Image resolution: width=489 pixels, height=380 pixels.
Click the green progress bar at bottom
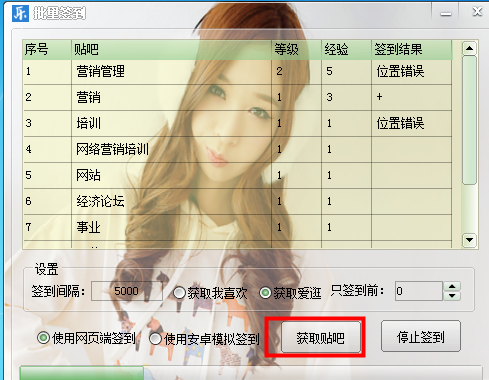click(82, 373)
